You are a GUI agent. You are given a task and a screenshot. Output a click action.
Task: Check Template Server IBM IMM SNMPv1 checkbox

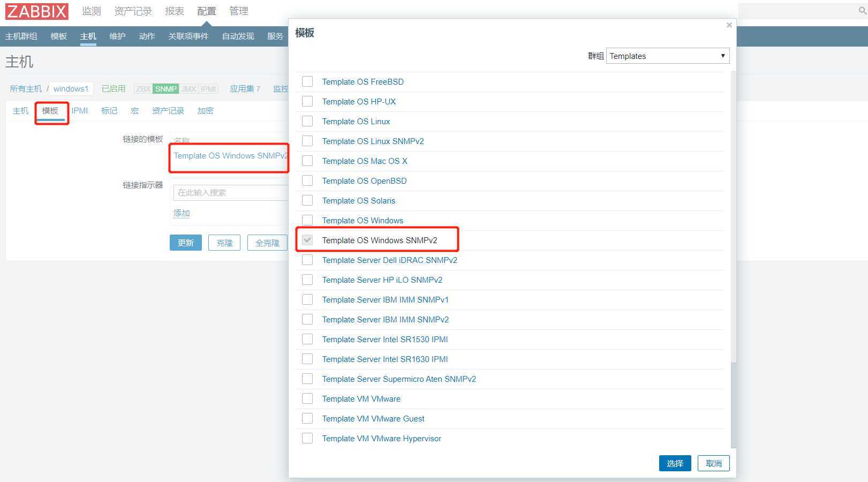point(307,299)
